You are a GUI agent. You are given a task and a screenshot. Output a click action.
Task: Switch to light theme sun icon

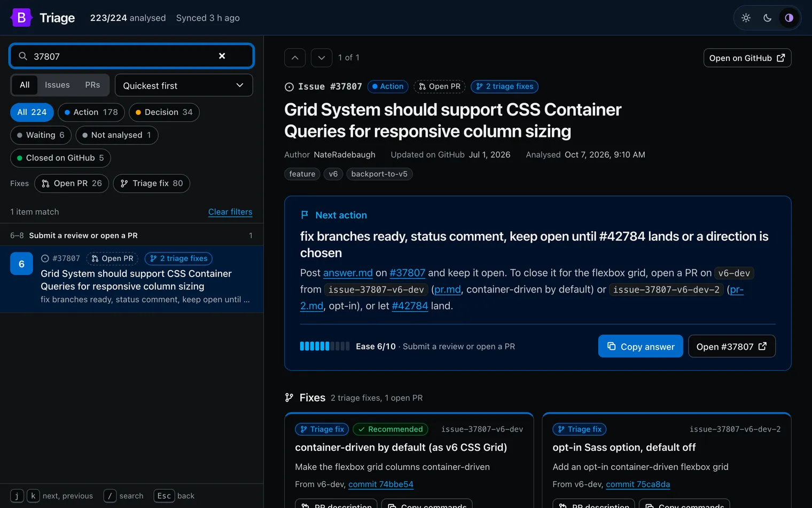746,18
